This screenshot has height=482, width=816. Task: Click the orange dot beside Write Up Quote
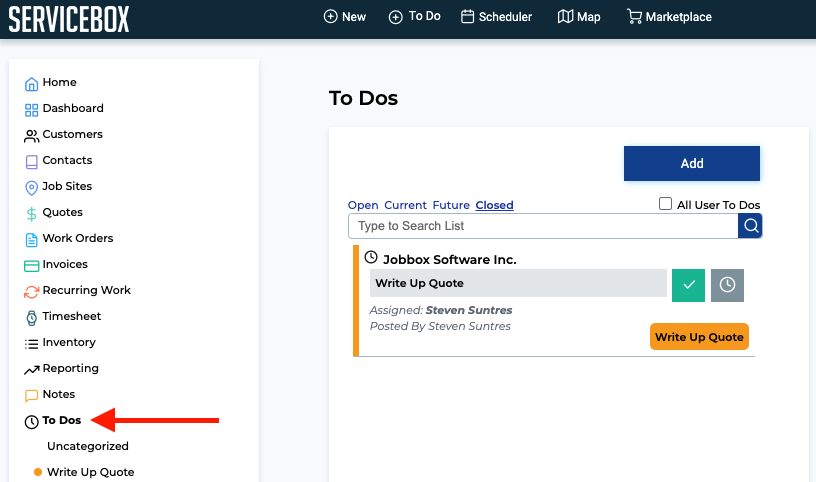tap(37, 472)
